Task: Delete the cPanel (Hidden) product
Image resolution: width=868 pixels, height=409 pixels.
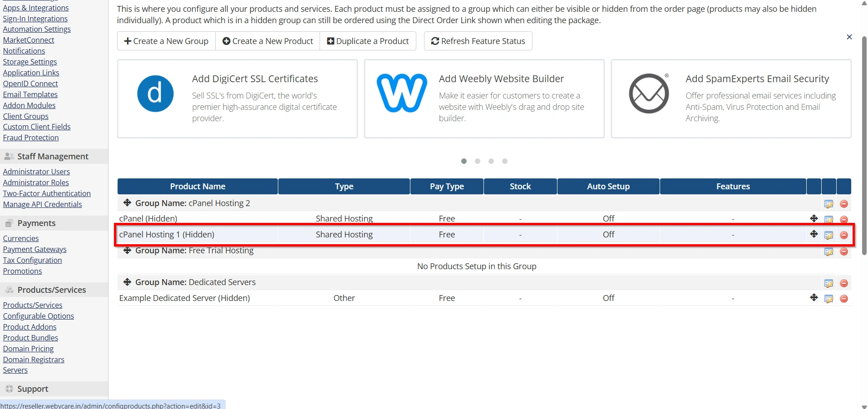Action: 844,219
